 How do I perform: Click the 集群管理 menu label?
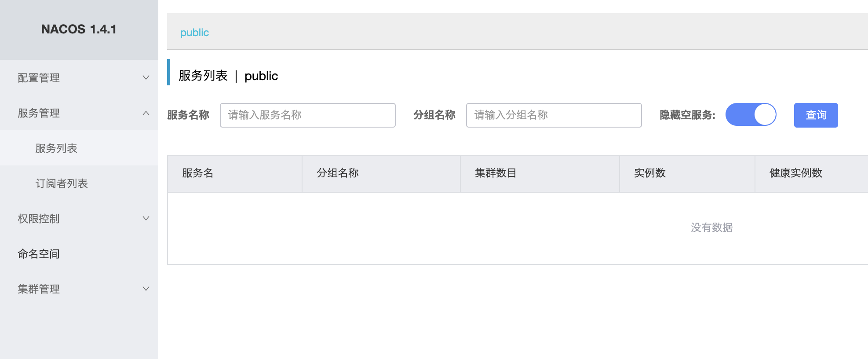[39, 289]
